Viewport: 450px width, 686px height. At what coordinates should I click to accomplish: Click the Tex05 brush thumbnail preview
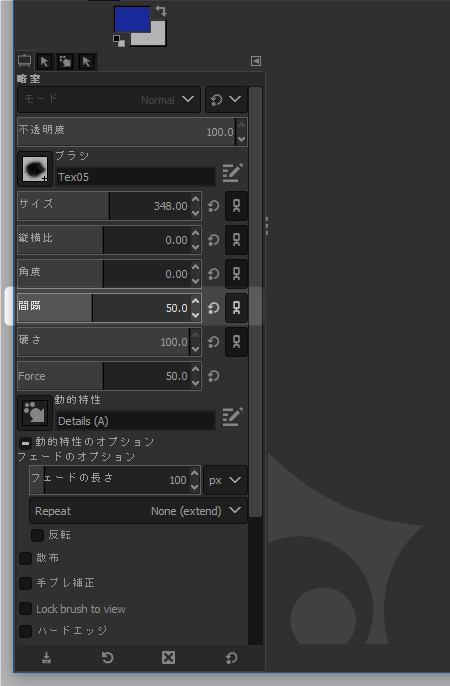click(35, 169)
